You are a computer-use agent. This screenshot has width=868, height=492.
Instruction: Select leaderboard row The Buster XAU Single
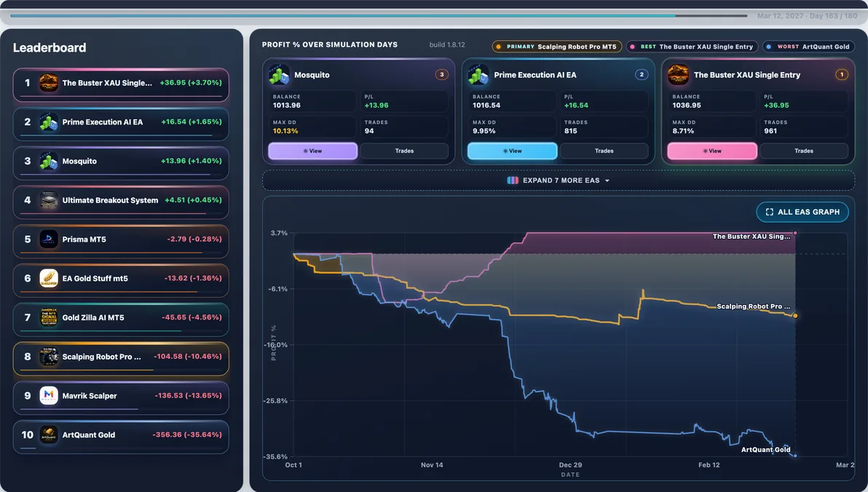pos(121,84)
